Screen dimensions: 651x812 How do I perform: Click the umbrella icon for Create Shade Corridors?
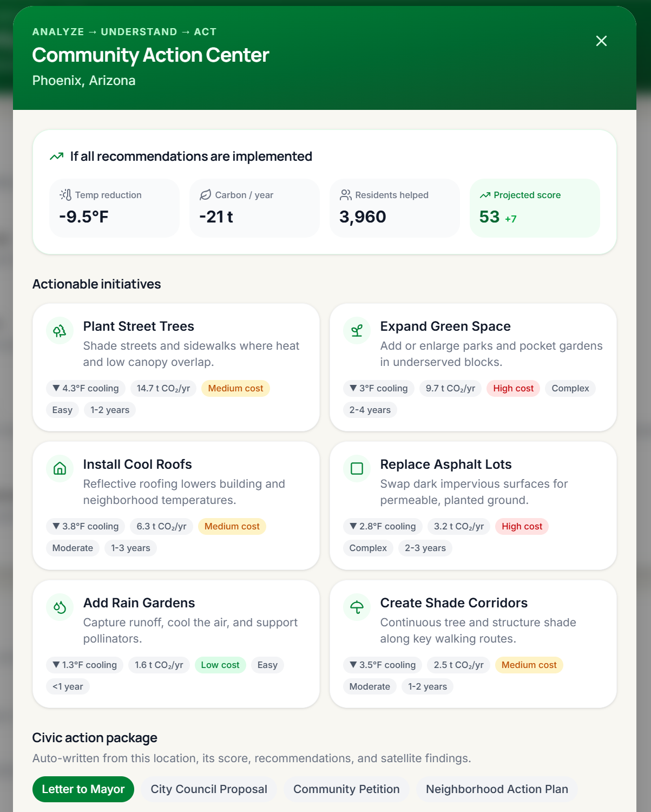click(357, 607)
